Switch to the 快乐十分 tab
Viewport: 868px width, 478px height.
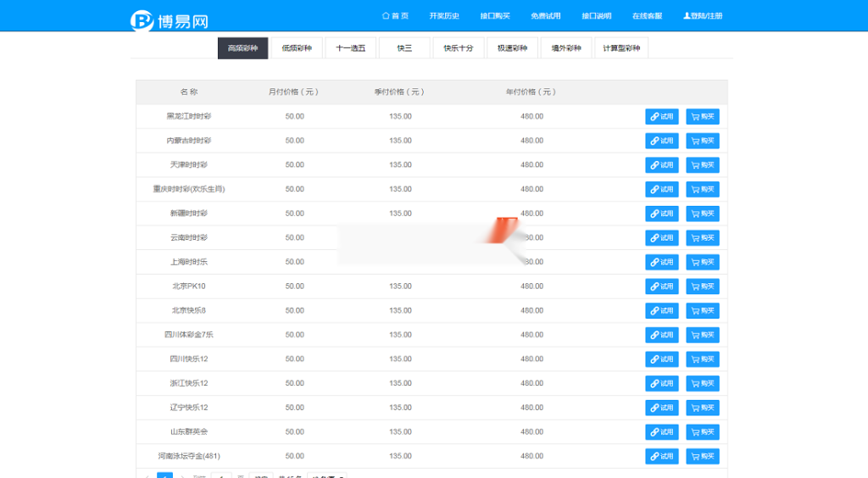pos(459,48)
